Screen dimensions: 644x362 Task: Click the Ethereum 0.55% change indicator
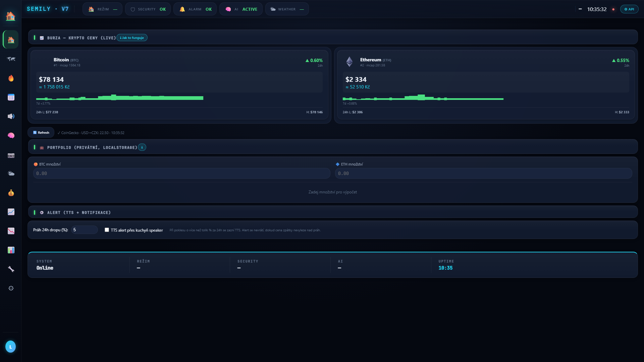tap(621, 60)
